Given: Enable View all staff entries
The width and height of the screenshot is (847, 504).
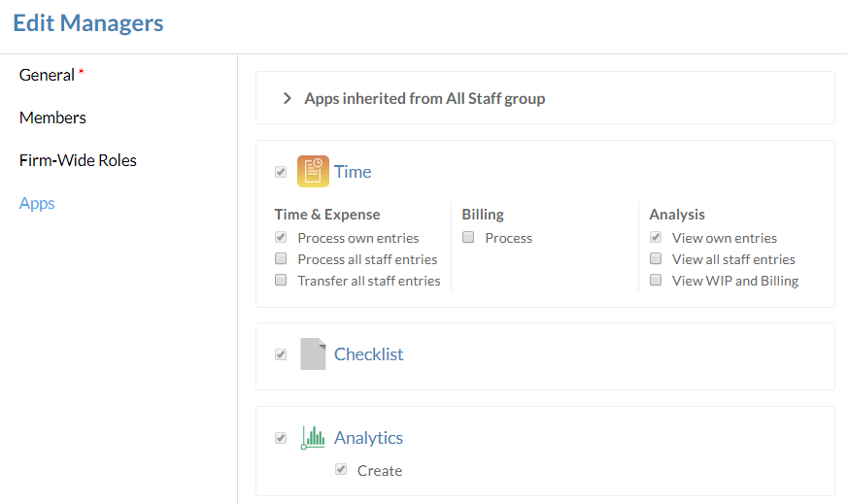Looking at the screenshot, I should click(656, 259).
